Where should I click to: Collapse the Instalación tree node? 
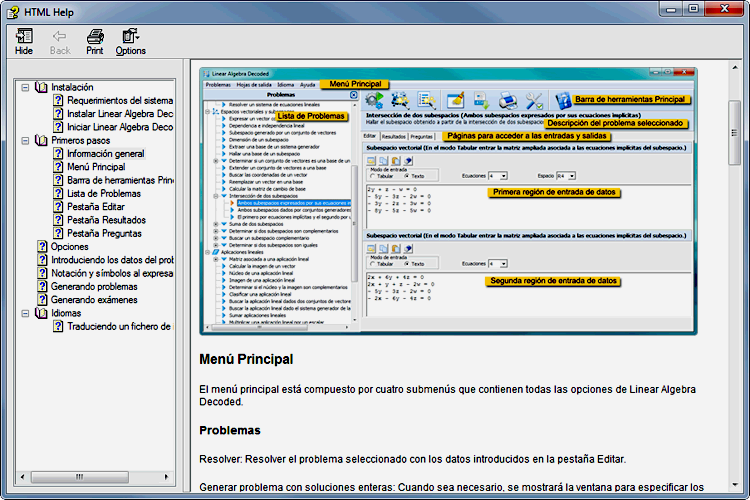click(x=25, y=88)
